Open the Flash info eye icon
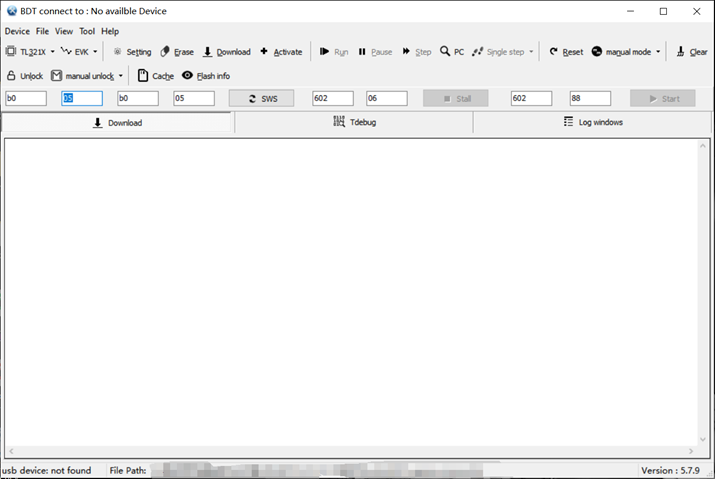 coord(187,76)
